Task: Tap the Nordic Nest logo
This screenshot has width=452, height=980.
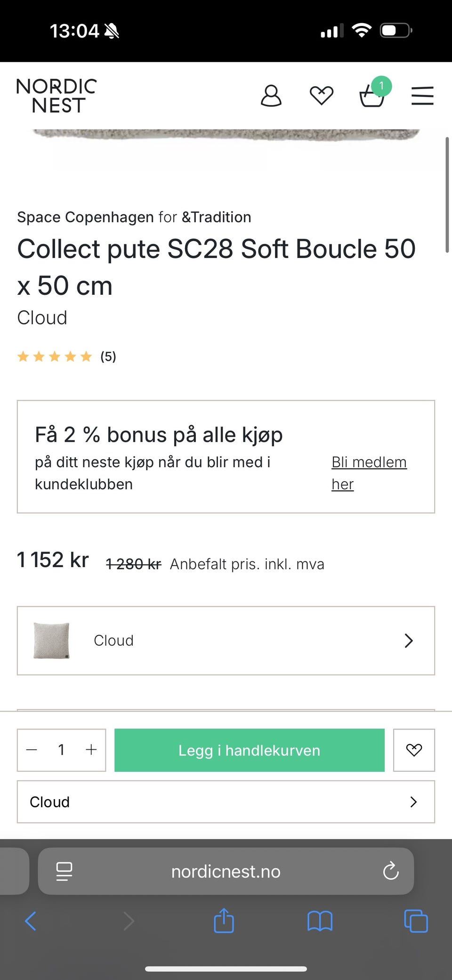Action: pyautogui.click(x=56, y=96)
